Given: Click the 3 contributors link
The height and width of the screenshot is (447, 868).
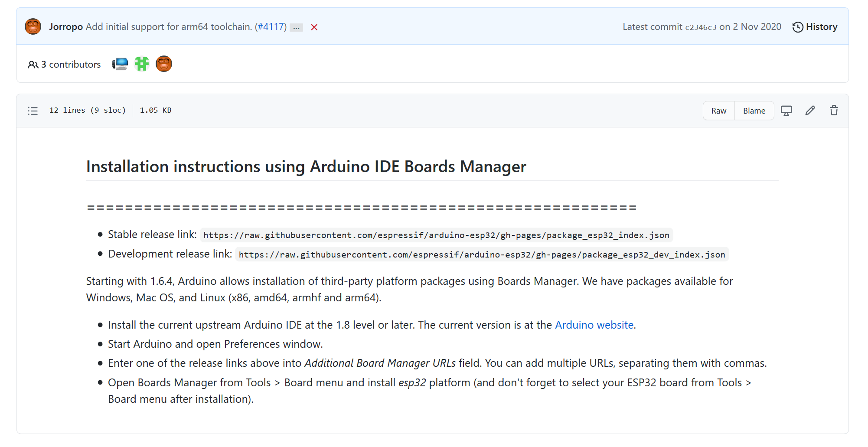Looking at the screenshot, I should 64,64.
